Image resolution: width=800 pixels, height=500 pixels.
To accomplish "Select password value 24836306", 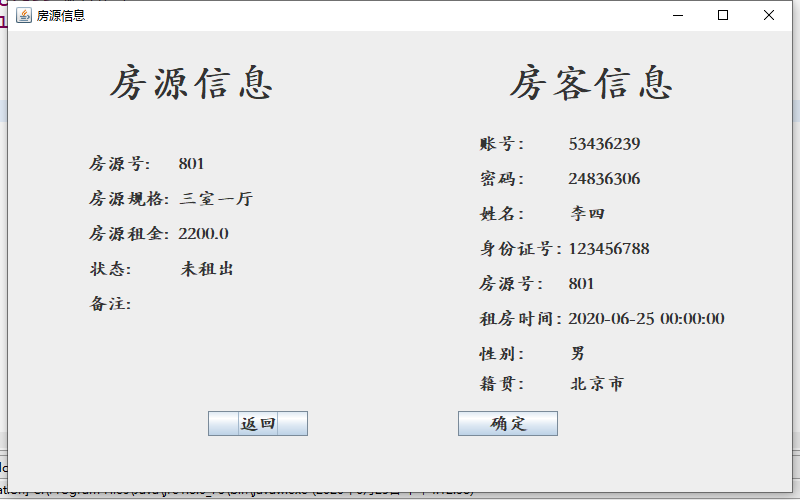I will (x=605, y=179).
